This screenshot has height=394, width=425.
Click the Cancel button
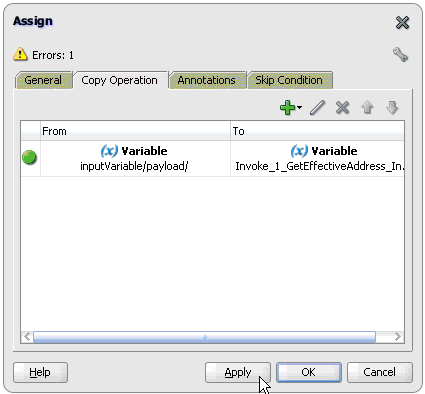[380, 372]
